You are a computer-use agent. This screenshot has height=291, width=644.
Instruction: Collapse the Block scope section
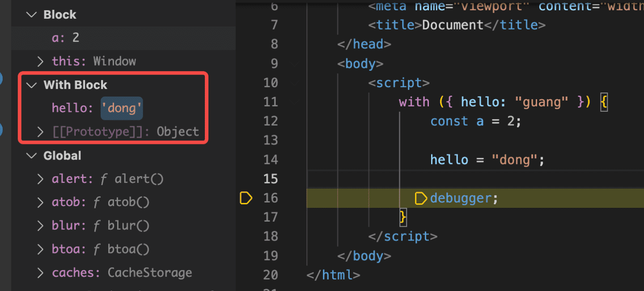[31, 15]
